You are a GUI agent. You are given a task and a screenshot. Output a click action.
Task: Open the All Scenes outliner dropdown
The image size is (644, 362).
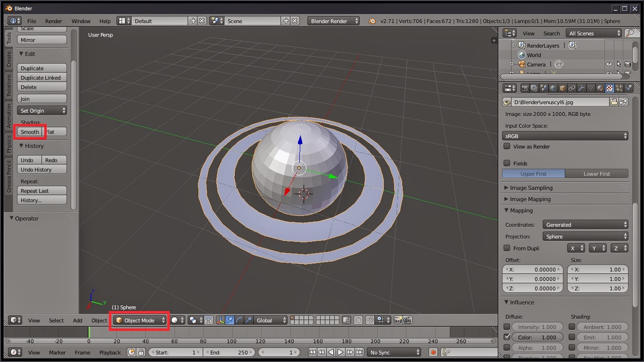[x=594, y=33]
